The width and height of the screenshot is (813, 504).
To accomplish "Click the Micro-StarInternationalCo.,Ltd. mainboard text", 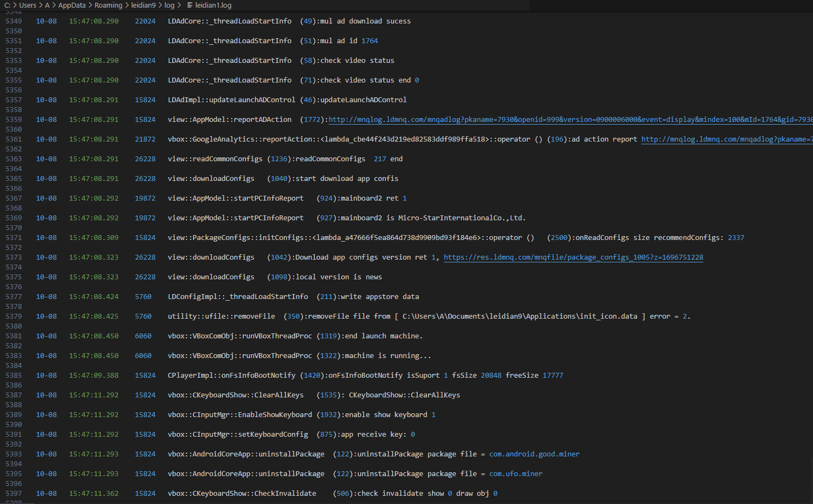I will click(x=461, y=218).
